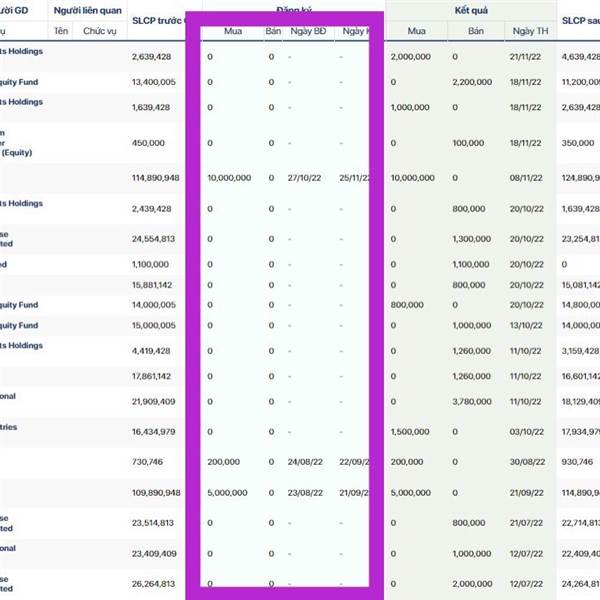Click execution date '21/11/22'
The image size is (600, 600).
point(525,57)
